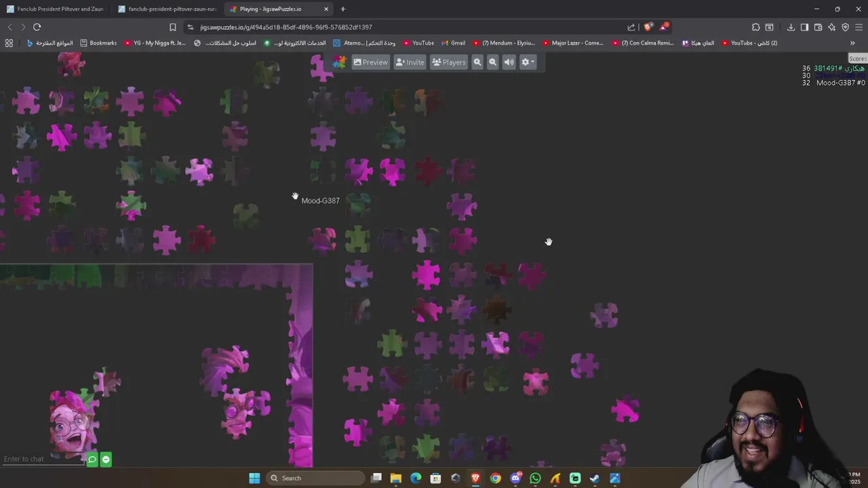The height and width of the screenshot is (488, 868).
Task: Open the bookmarks apps grid icon
Action: click(9, 43)
